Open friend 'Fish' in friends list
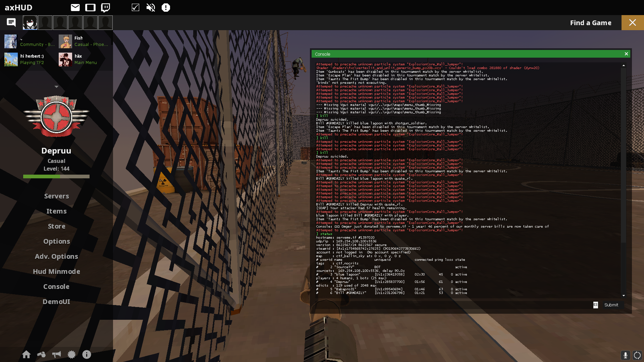The image size is (644, 362). pos(84,41)
